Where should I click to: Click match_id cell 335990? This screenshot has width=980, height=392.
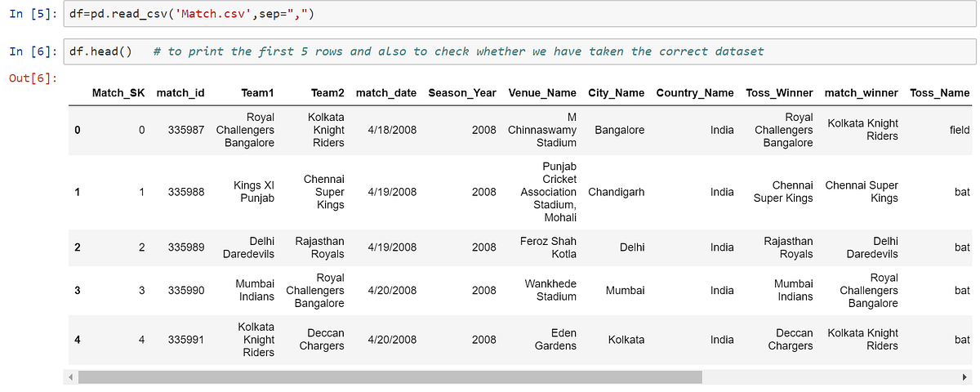pyautogui.click(x=186, y=290)
